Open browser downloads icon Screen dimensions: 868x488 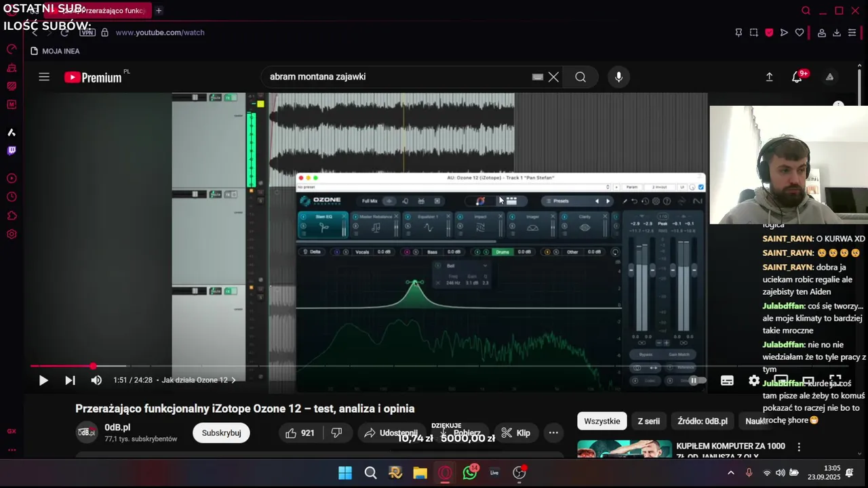tap(837, 33)
